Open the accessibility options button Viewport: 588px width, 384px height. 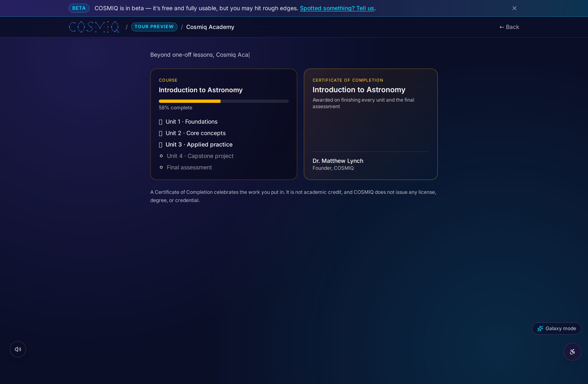coord(572,352)
